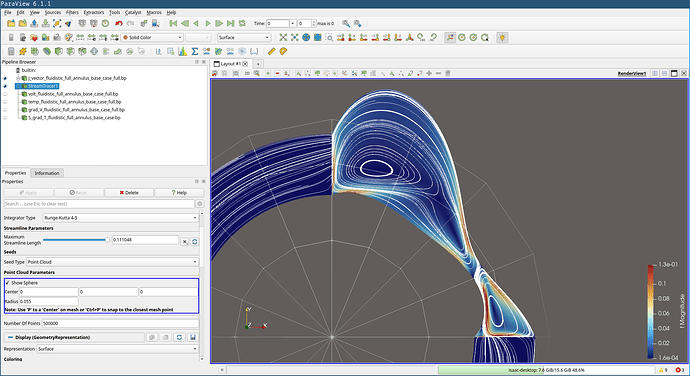
Task: Click the Undo red arrow icon
Action: [118, 23]
